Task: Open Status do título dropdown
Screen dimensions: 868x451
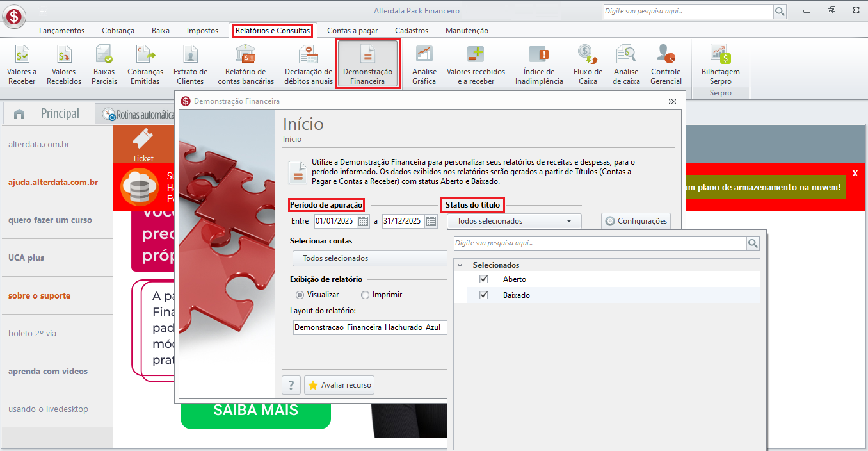Action: point(514,221)
